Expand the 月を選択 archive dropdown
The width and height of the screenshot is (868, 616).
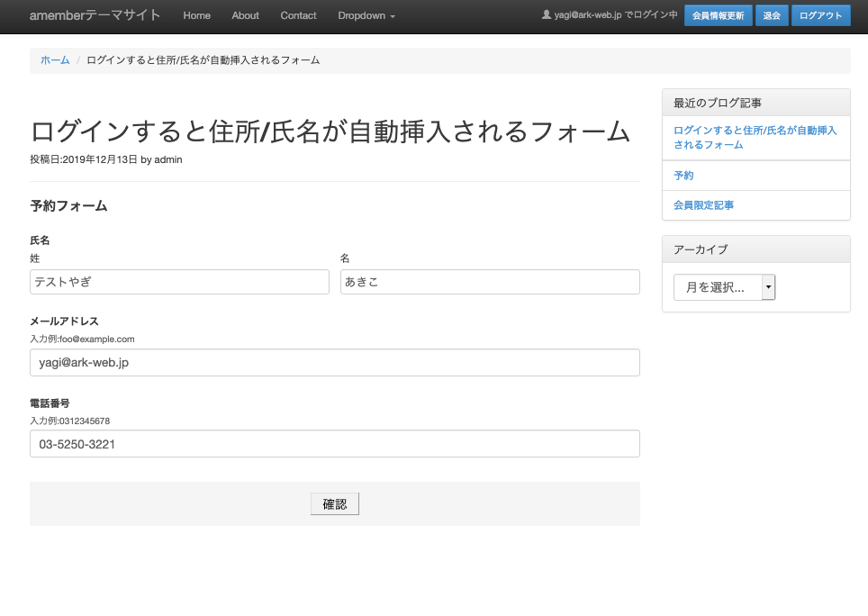click(x=724, y=287)
